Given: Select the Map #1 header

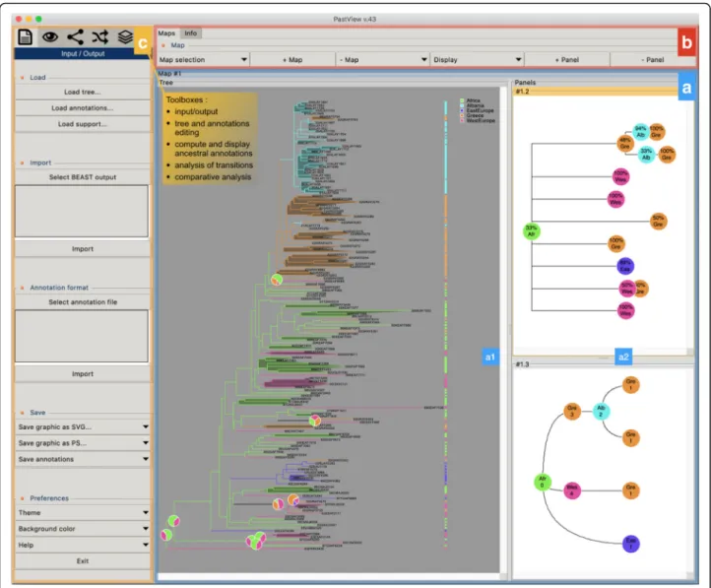Looking at the screenshot, I should click(x=169, y=74).
